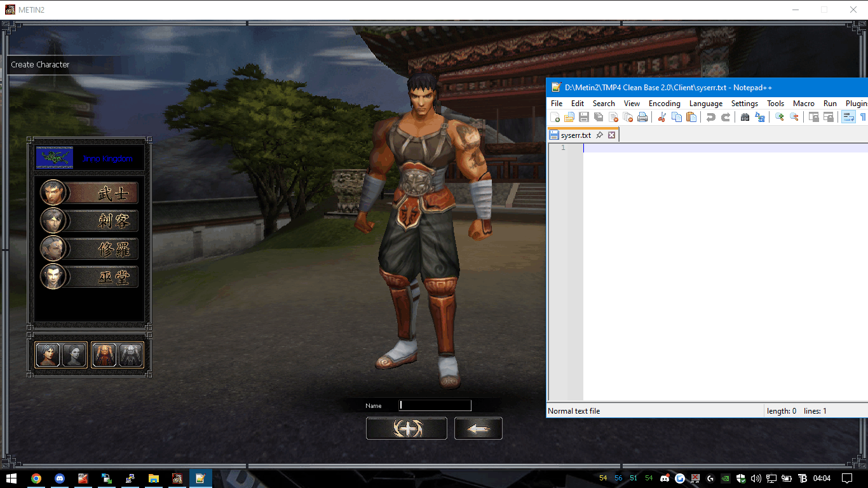This screenshot has width=868, height=488.
Task: Click the character Name input field
Action: tap(435, 405)
